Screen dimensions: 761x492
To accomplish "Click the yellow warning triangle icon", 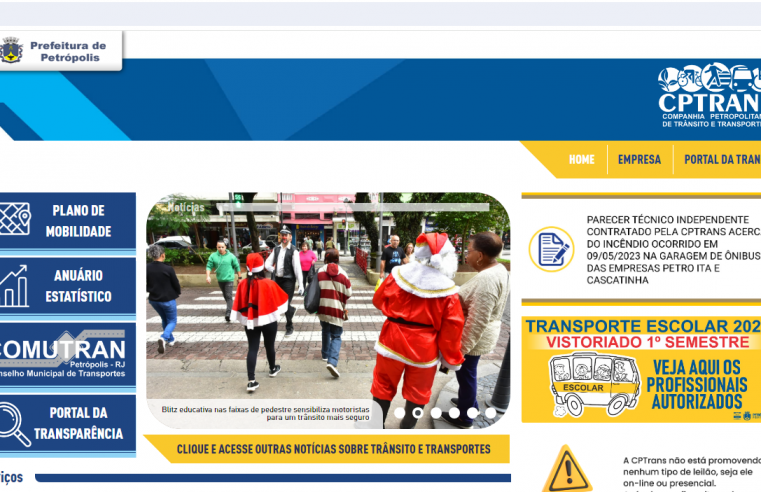I will pyautogui.click(x=566, y=469).
